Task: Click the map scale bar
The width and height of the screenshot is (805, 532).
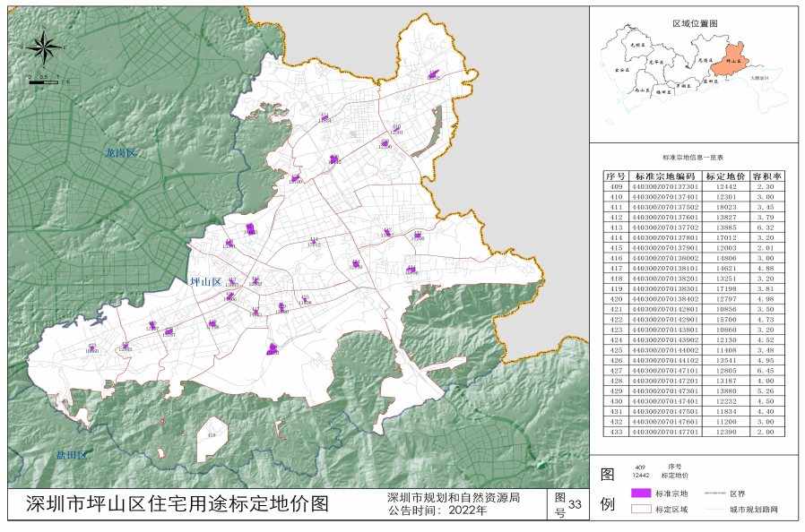Action: [45, 81]
